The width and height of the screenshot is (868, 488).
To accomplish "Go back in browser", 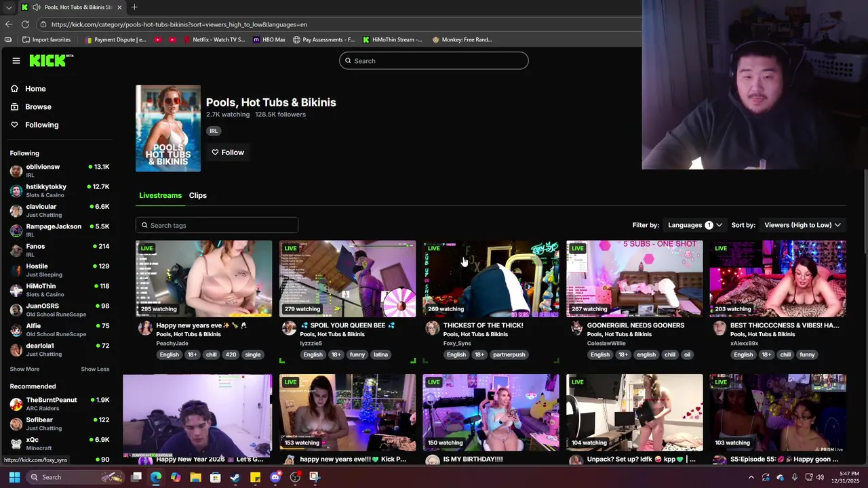I will tap(8, 24).
